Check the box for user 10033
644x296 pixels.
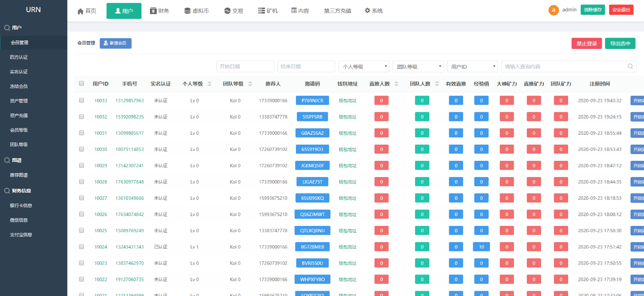81,100
